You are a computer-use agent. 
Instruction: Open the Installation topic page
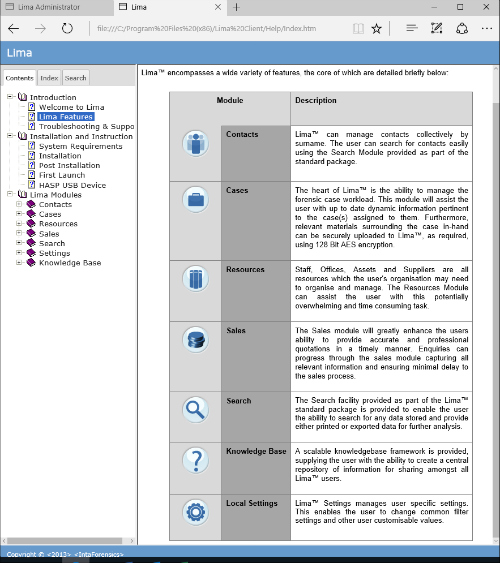click(60, 156)
